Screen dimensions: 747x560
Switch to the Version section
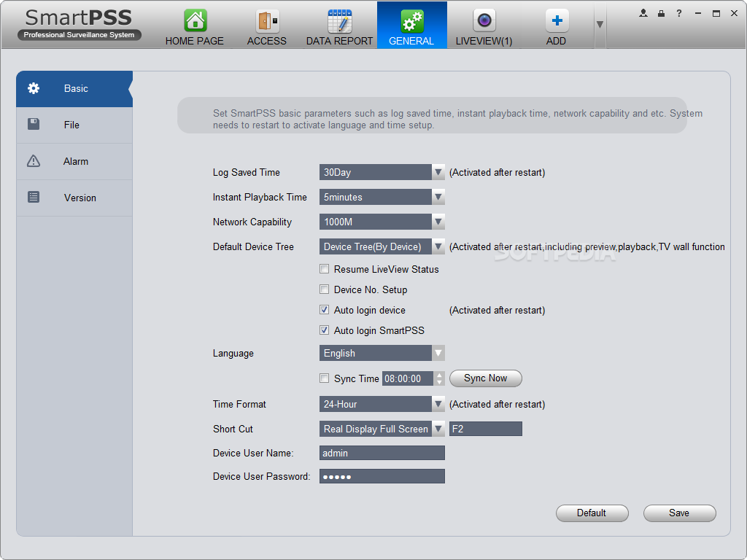point(74,198)
